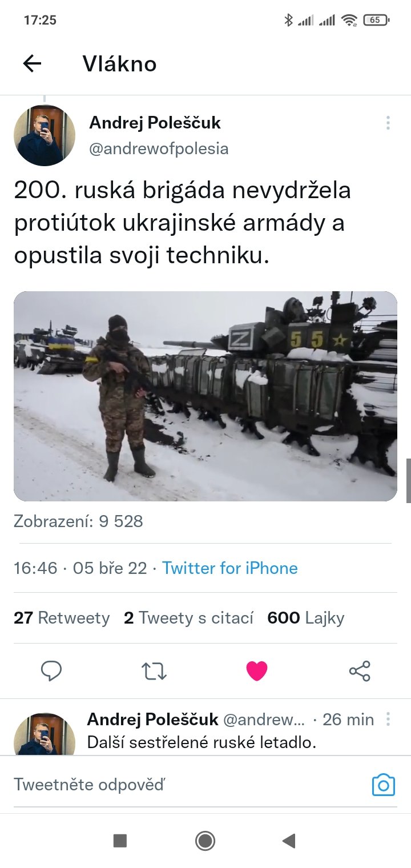This screenshot has height=868, width=411.
Task: Open the @andrewofpolesia handle
Action: coord(159,149)
